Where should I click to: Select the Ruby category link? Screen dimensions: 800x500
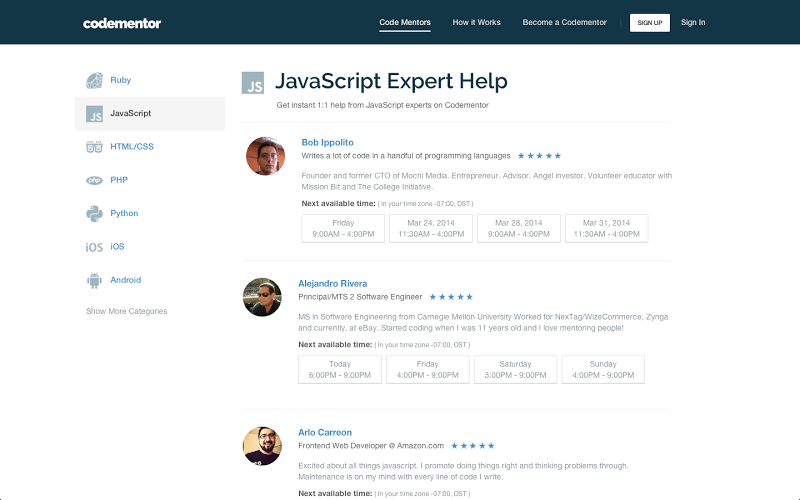pyautogui.click(x=120, y=80)
